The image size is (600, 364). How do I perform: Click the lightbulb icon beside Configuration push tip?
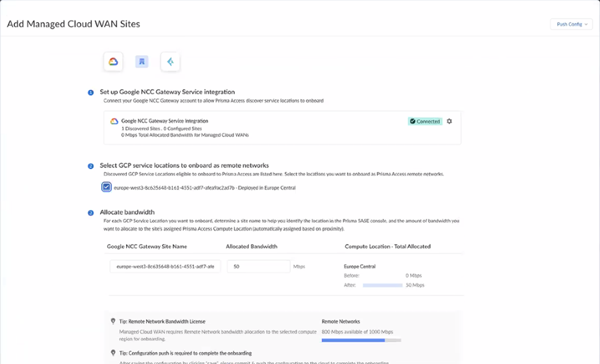[113, 353]
